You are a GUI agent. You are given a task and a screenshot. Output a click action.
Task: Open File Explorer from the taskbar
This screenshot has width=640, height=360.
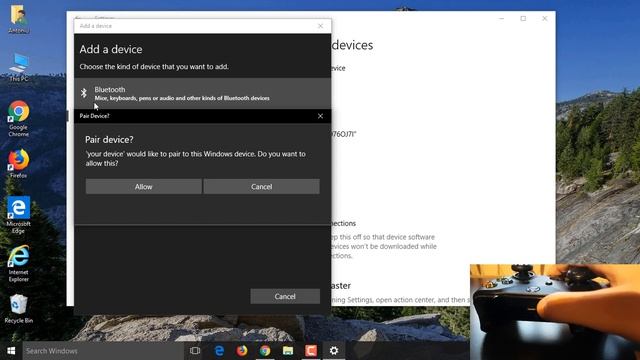pyautogui.click(x=288, y=351)
